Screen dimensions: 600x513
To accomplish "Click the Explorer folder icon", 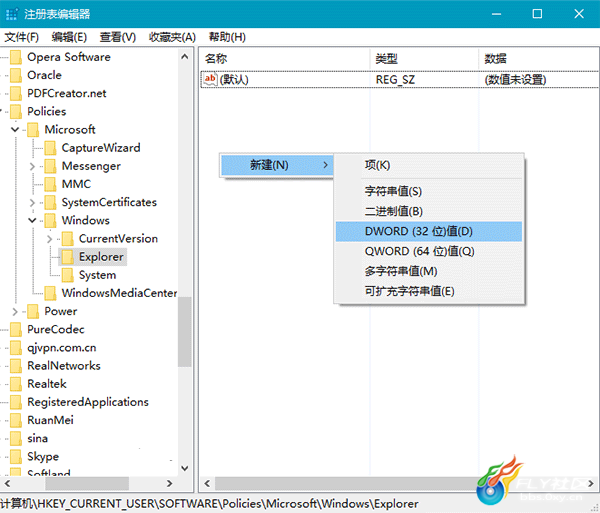I will (x=67, y=257).
